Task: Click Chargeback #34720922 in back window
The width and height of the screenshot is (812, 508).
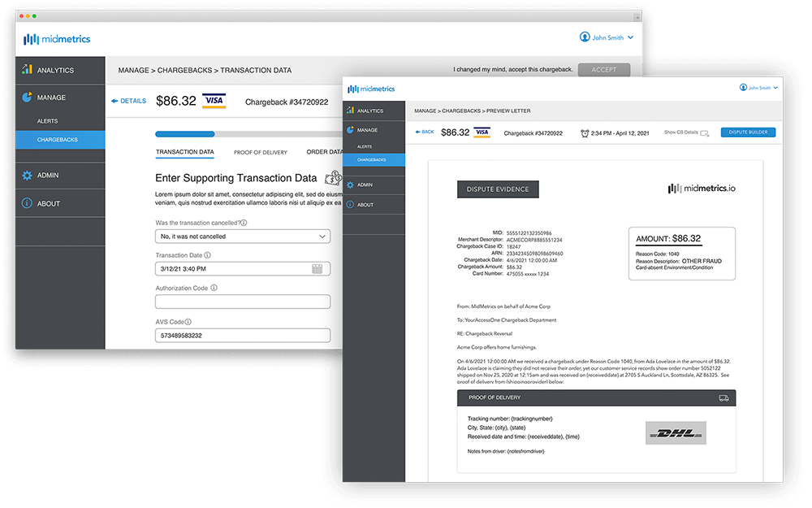Action: click(x=287, y=102)
